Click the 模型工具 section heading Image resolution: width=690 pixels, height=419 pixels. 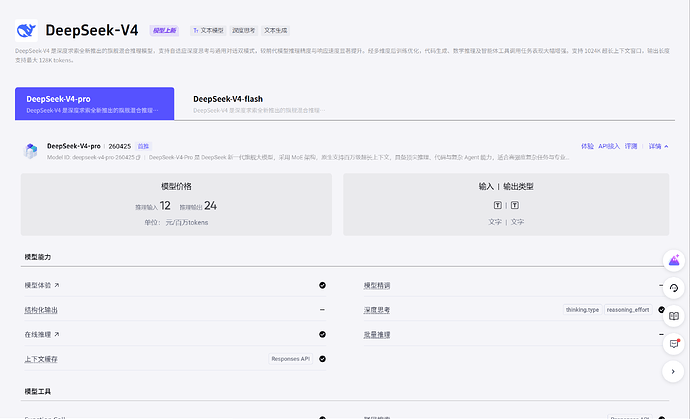click(x=38, y=391)
